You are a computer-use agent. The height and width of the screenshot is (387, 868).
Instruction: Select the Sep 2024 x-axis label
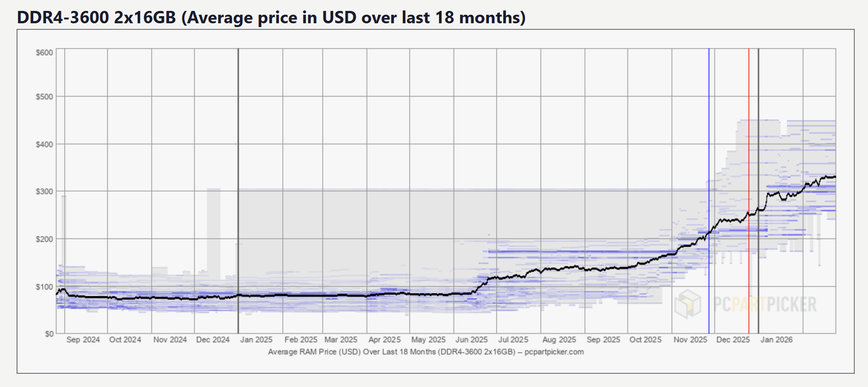83,340
